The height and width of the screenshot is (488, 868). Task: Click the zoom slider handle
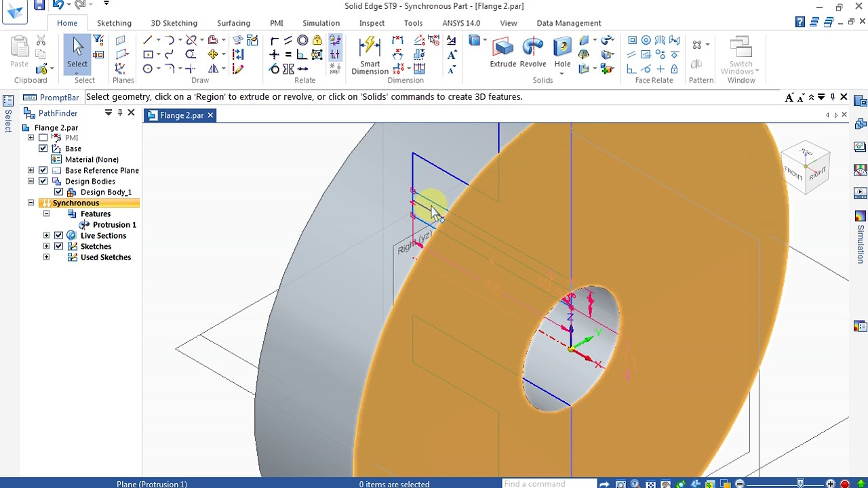801,483
